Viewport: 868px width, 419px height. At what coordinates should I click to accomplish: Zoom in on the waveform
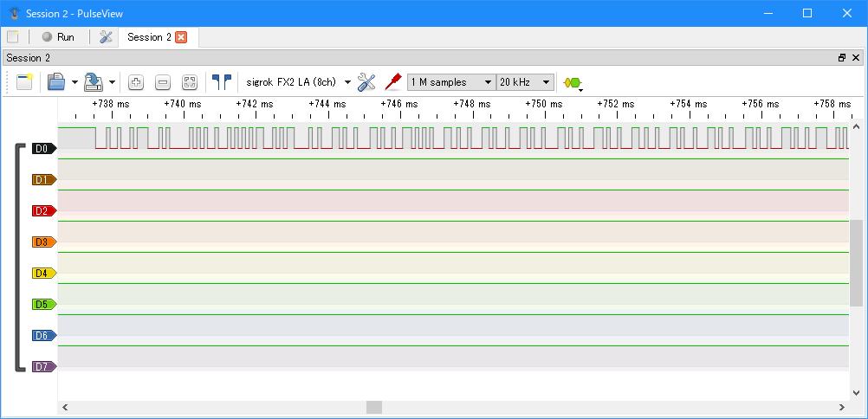click(136, 82)
